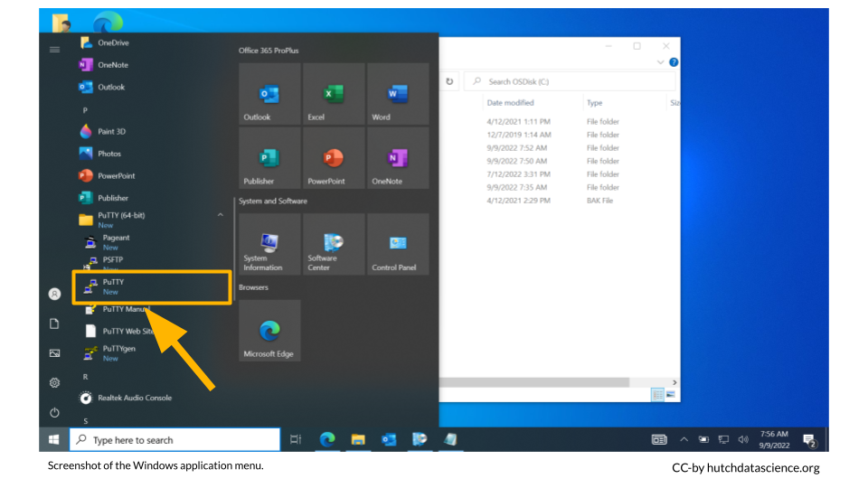Click the Power button in Start sidebar
This screenshot has height=488, width=868.
[54, 412]
